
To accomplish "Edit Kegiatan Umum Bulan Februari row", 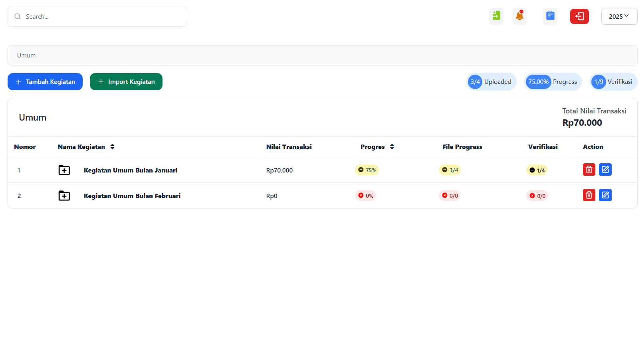I will click(x=605, y=195).
